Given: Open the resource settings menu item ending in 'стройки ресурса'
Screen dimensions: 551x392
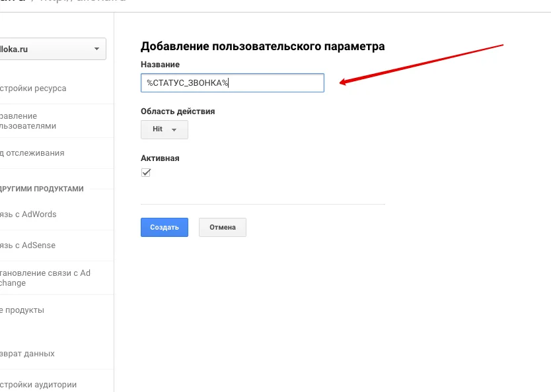Looking at the screenshot, I should 33,88.
